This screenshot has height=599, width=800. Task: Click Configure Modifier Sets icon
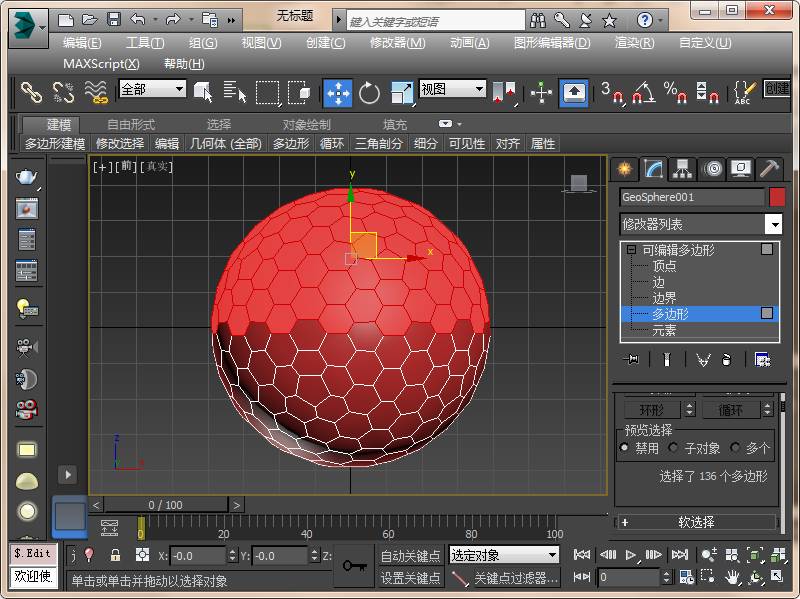pyautogui.click(x=762, y=360)
